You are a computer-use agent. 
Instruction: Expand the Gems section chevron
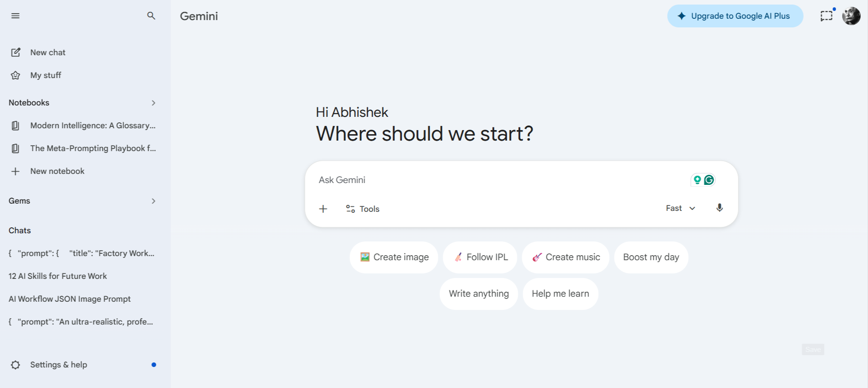point(153,201)
